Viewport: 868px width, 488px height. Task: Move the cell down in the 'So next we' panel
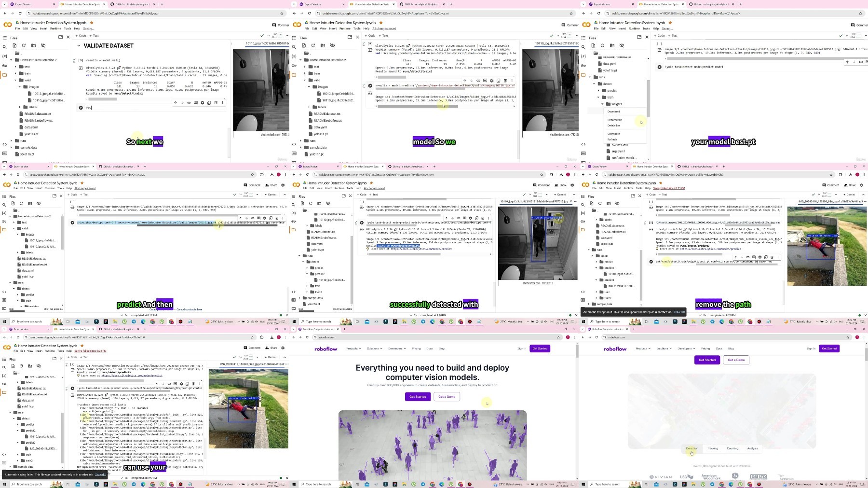pos(182,103)
